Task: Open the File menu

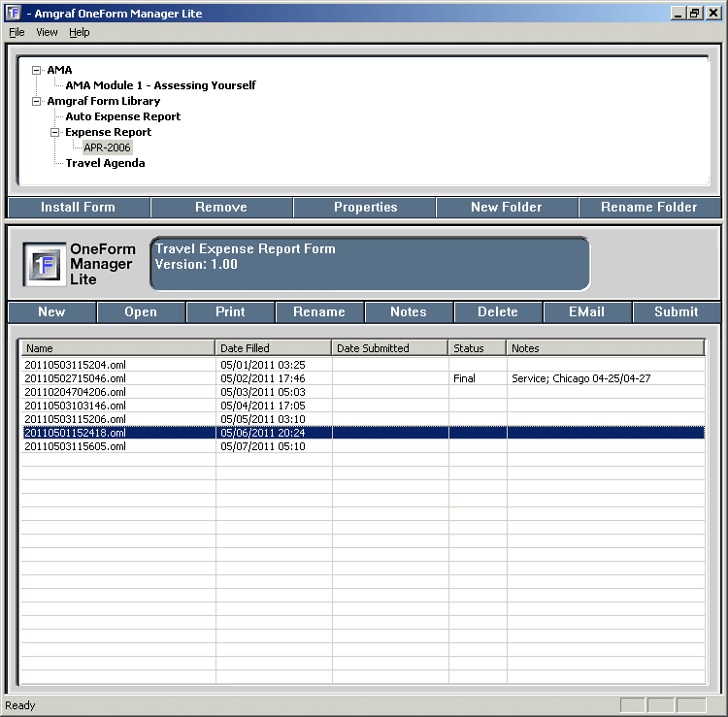Action: (17, 32)
